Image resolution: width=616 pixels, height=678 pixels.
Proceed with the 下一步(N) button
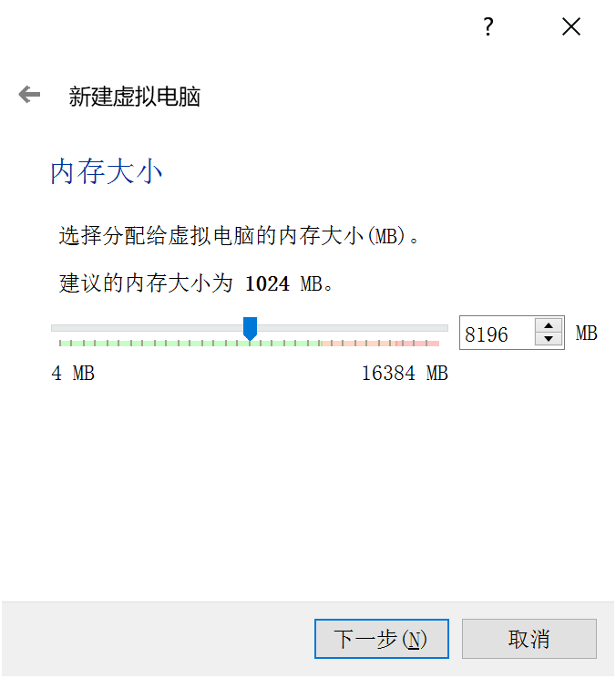[x=382, y=639]
